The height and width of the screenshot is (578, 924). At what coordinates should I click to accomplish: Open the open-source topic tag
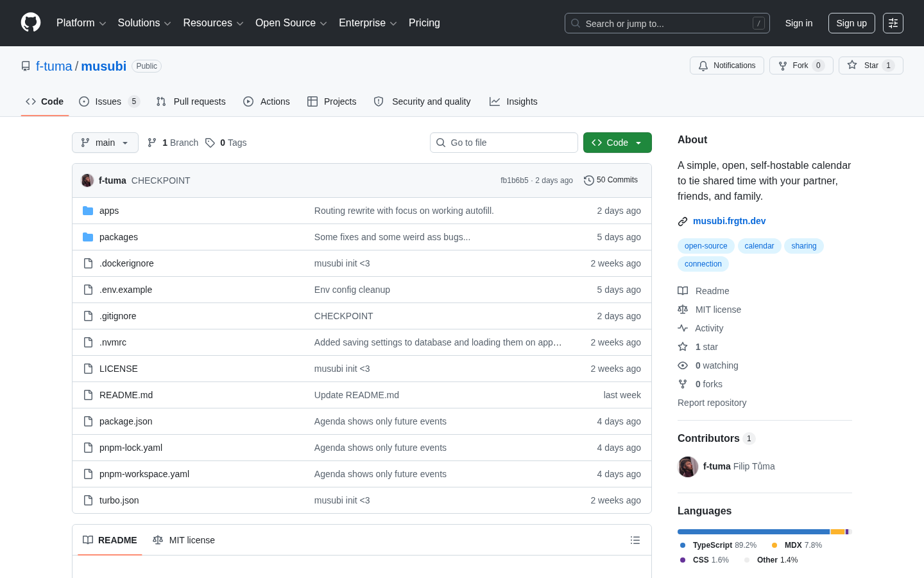pyautogui.click(x=706, y=246)
